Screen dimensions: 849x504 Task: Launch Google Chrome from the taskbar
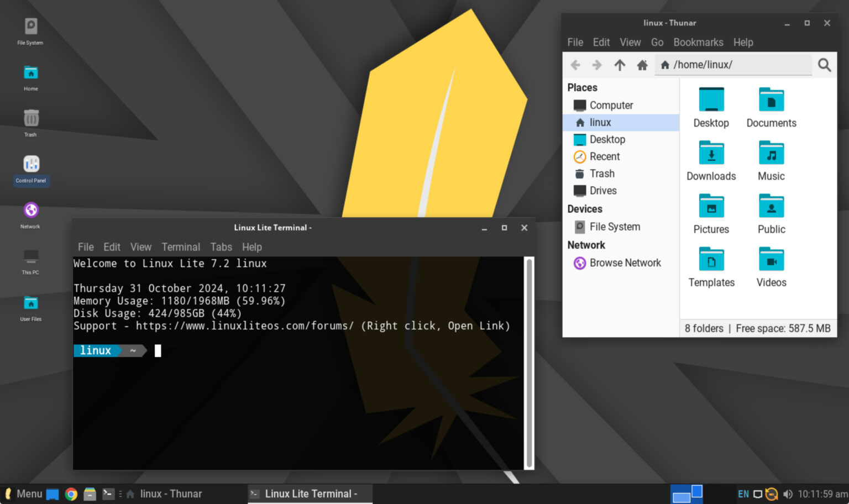(x=71, y=494)
